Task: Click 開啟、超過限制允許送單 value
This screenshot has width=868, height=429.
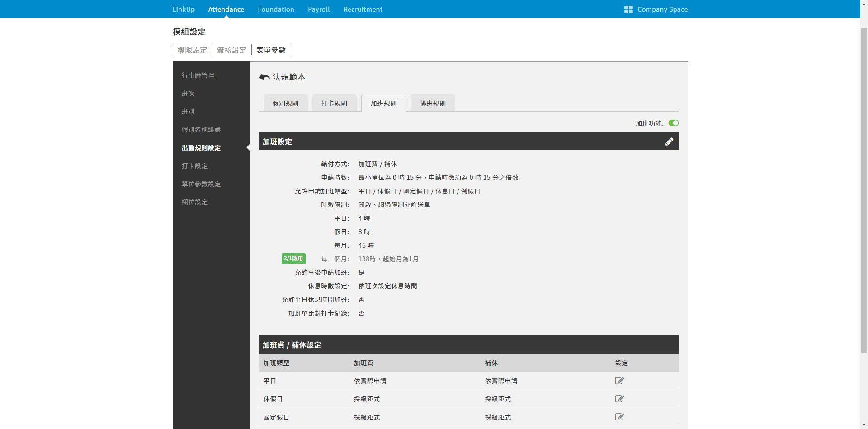Action: click(x=394, y=205)
